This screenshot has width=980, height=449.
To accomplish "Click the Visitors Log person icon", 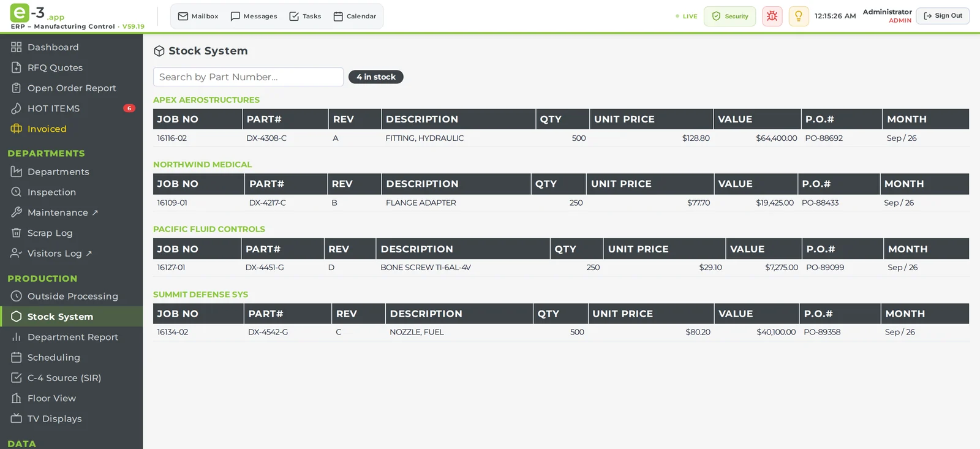I will (17, 253).
